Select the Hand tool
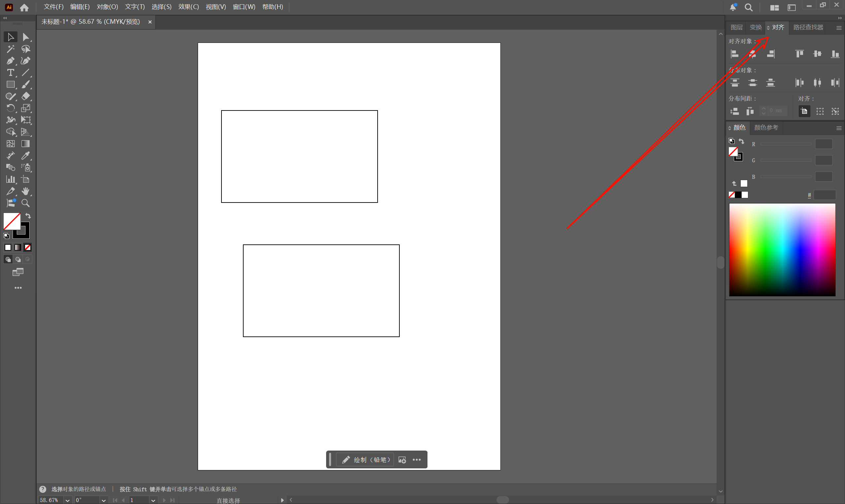845x504 pixels. 25,191
